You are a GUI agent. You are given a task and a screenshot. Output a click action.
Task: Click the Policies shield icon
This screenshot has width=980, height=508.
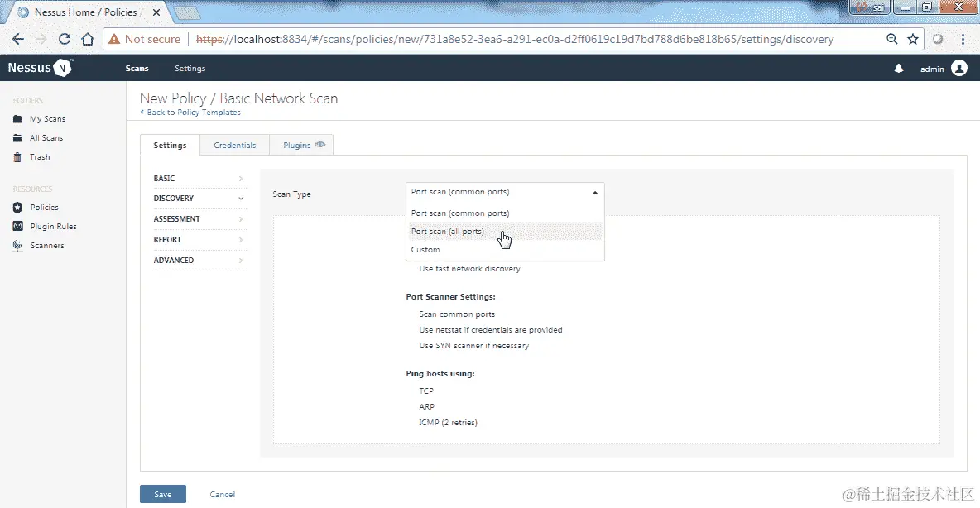(17, 208)
